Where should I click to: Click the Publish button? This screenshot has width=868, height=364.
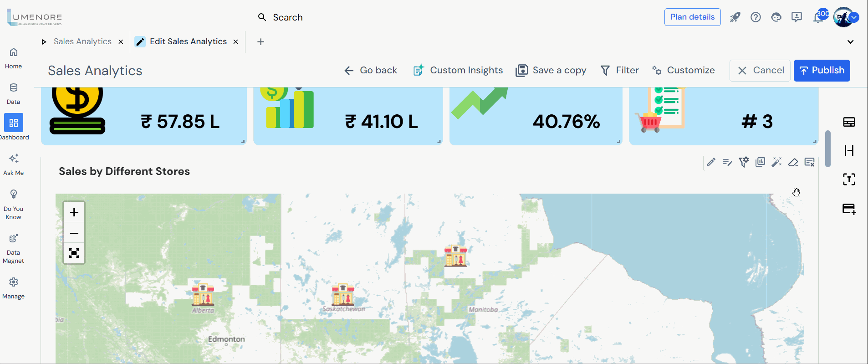(x=822, y=70)
